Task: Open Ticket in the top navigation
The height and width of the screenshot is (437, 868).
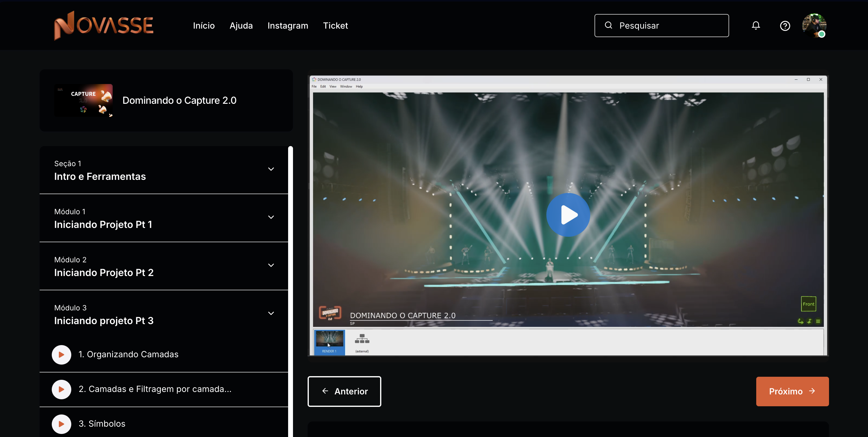Action: tap(335, 26)
